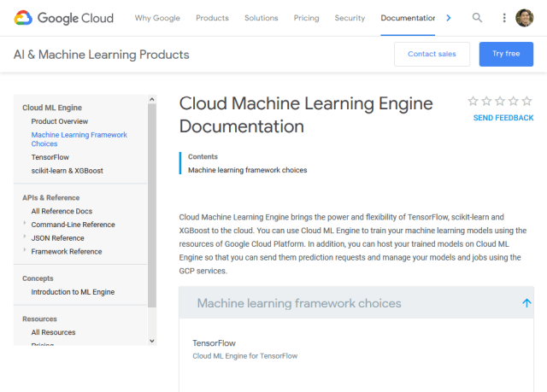Click the Cloud Machine Learning Engine Documentation title

pyautogui.click(x=306, y=114)
